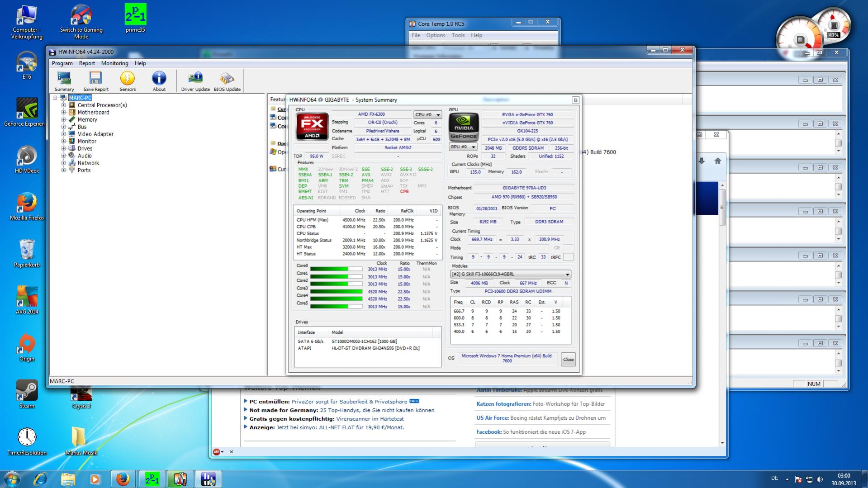The width and height of the screenshot is (868, 488).
Task: Open the memory Modules dropdown
Action: [511, 274]
